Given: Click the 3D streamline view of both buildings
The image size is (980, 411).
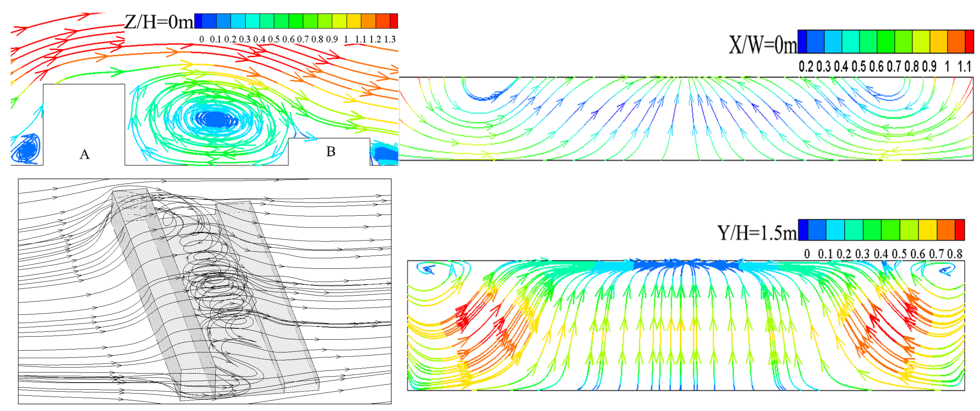Looking at the screenshot, I should pos(205,291).
